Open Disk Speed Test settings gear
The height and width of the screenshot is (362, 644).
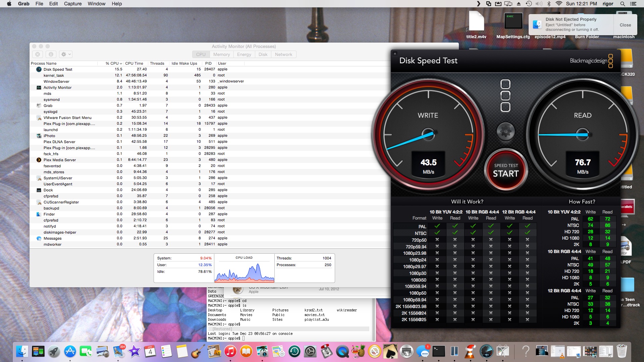click(x=505, y=131)
